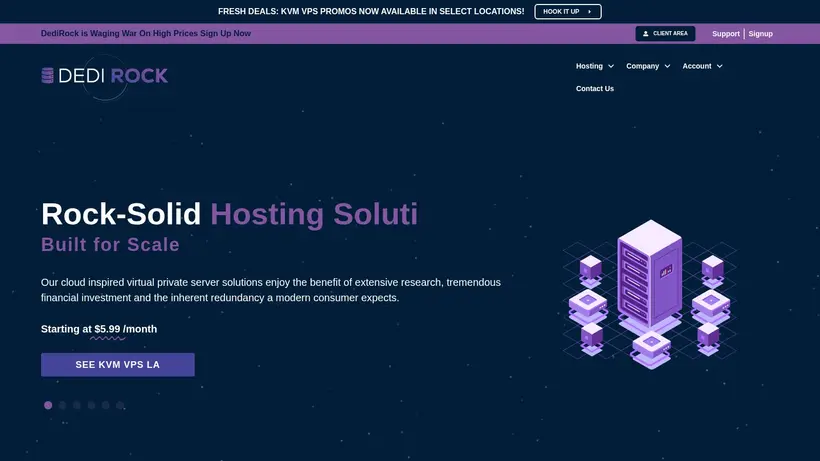The width and height of the screenshot is (820, 461).
Task: Select the third carousel slide dot
Action: click(77, 405)
